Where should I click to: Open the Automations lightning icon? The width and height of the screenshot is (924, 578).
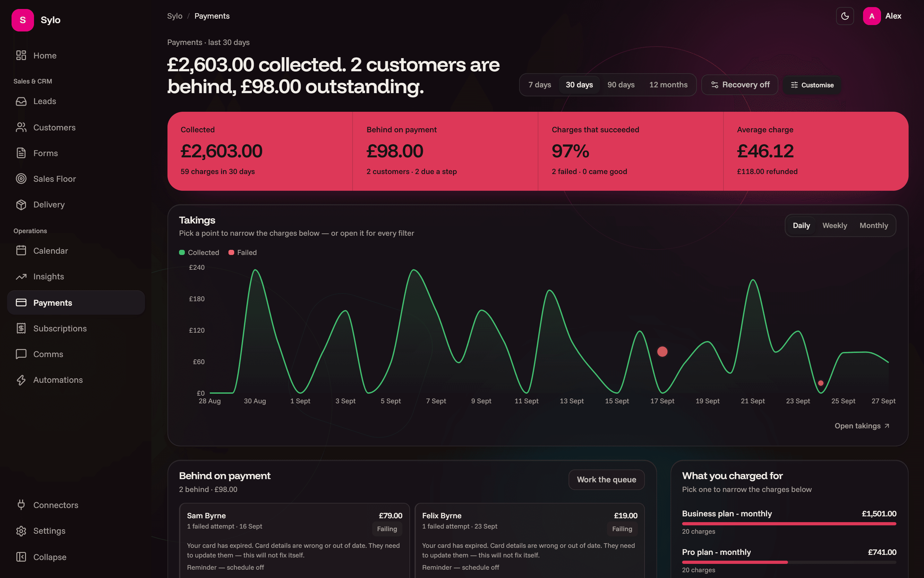[21, 380]
